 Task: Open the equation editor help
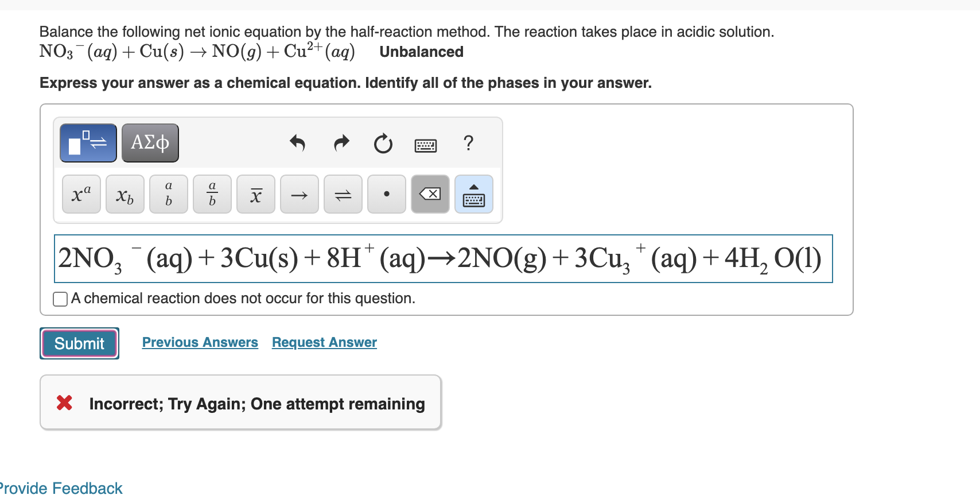click(x=468, y=144)
